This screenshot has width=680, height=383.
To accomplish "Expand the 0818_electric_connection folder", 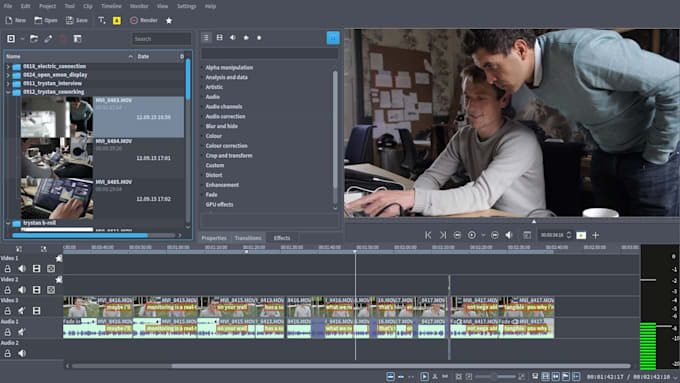I will [8, 66].
